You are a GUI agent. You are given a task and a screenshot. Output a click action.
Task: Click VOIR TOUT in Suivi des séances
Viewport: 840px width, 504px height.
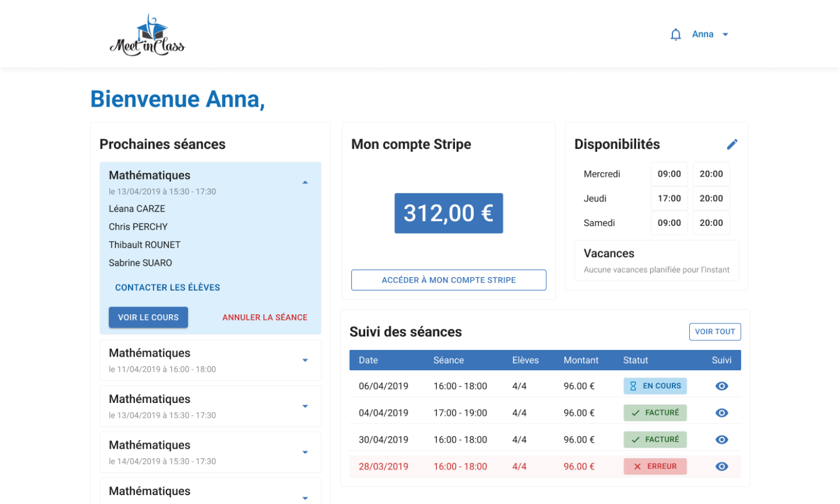tap(715, 332)
